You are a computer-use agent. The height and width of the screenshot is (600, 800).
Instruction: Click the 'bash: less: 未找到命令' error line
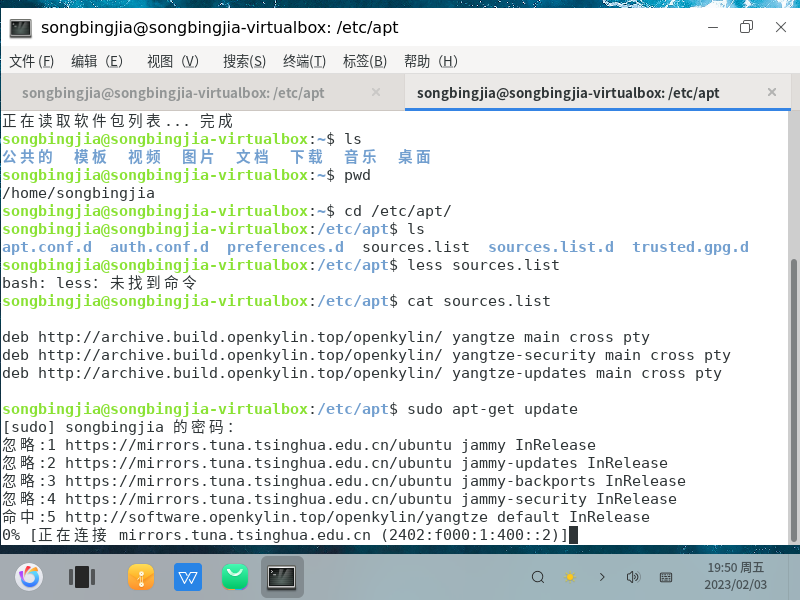(x=99, y=283)
